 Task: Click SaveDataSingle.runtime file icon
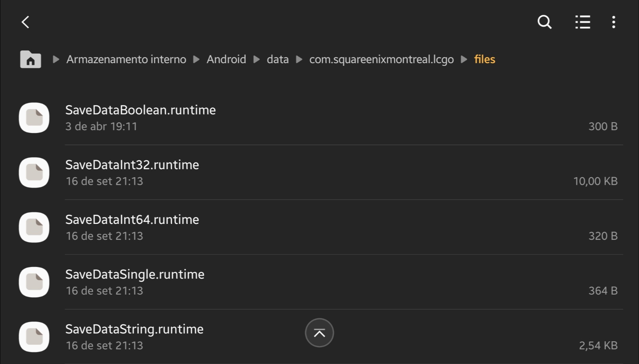point(34,282)
